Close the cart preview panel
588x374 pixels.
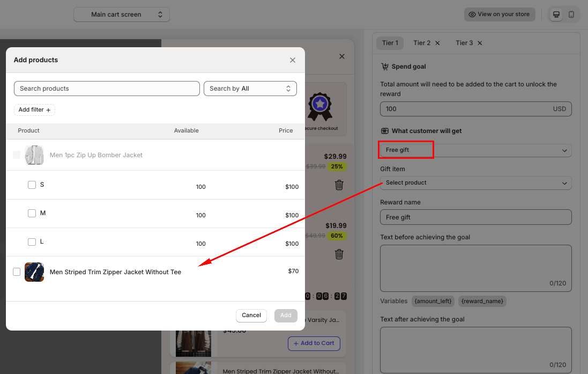(x=341, y=56)
